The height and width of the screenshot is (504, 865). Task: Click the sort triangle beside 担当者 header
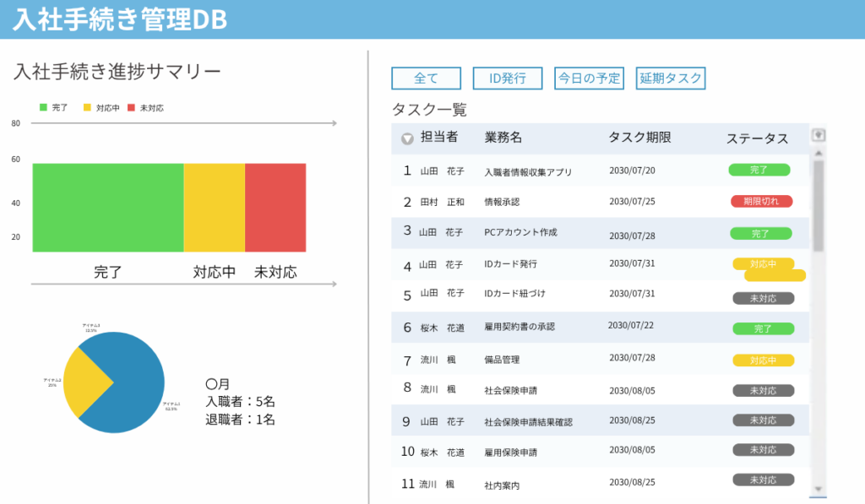tap(407, 139)
